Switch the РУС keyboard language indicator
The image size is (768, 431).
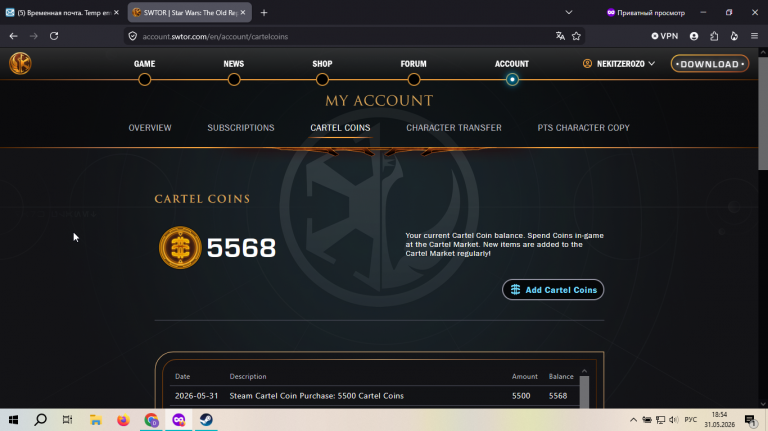pos(691,420)
